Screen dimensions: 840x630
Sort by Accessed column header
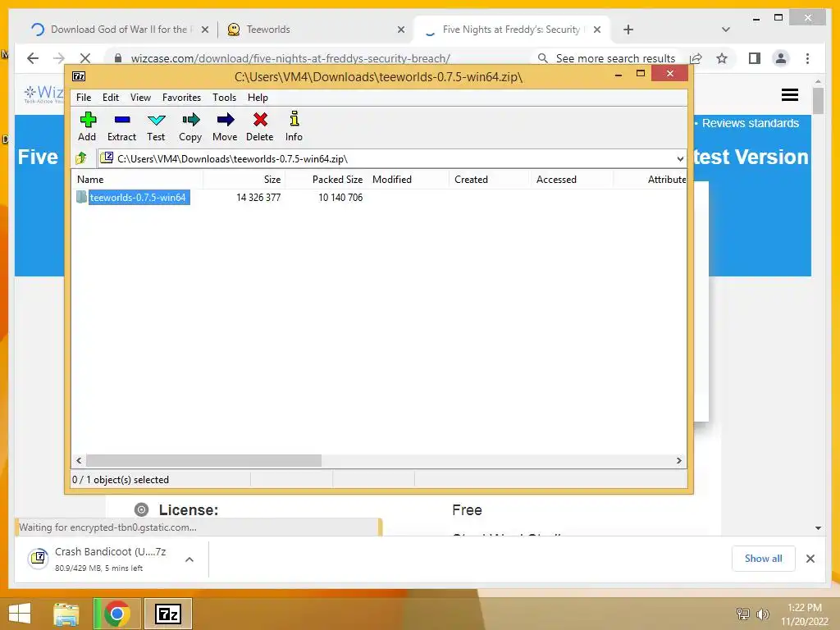click(x=572, y=180)
